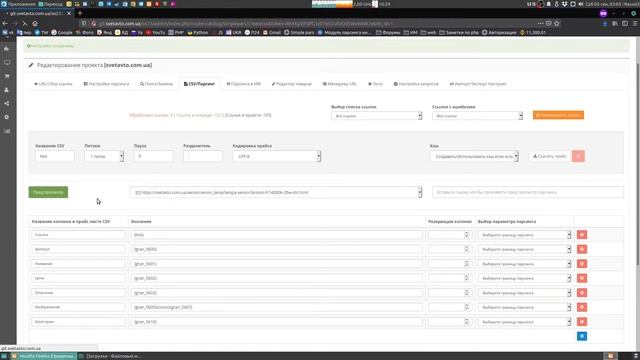Click the Firefox taskbar window button
The height and width of the screenshot is (360, 640).
pos(44,356)
